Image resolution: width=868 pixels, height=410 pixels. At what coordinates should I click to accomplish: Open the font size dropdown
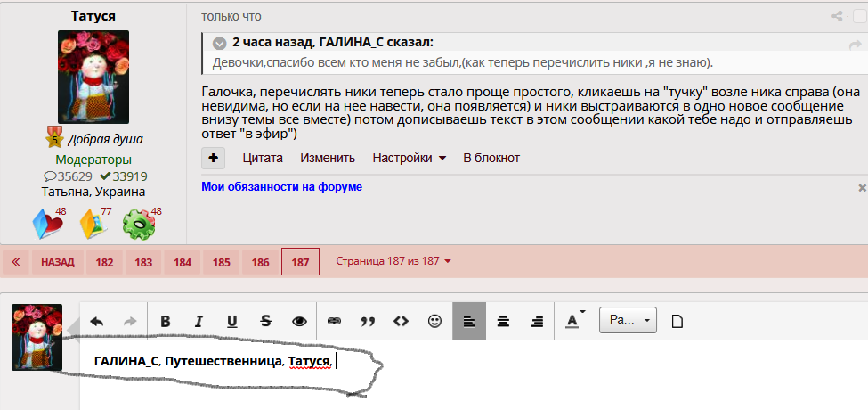point(628,320)
